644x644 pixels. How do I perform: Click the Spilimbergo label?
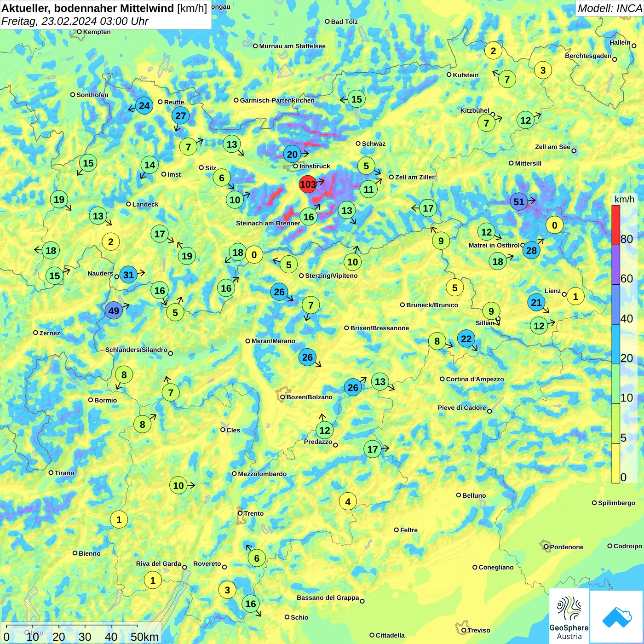616,503
